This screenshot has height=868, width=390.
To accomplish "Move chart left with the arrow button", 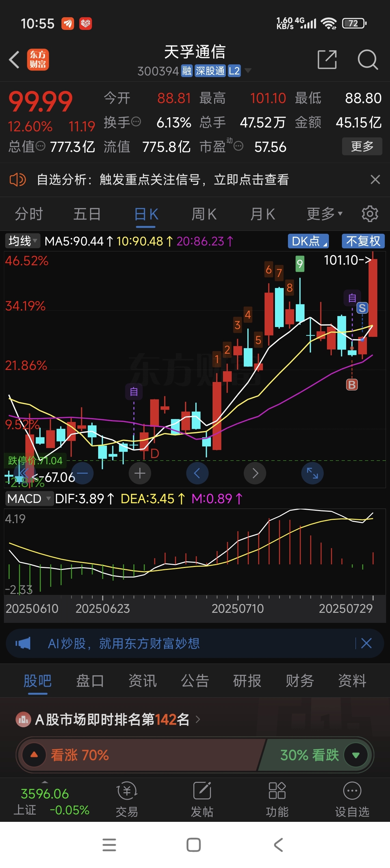I will (x=197, y=473).
